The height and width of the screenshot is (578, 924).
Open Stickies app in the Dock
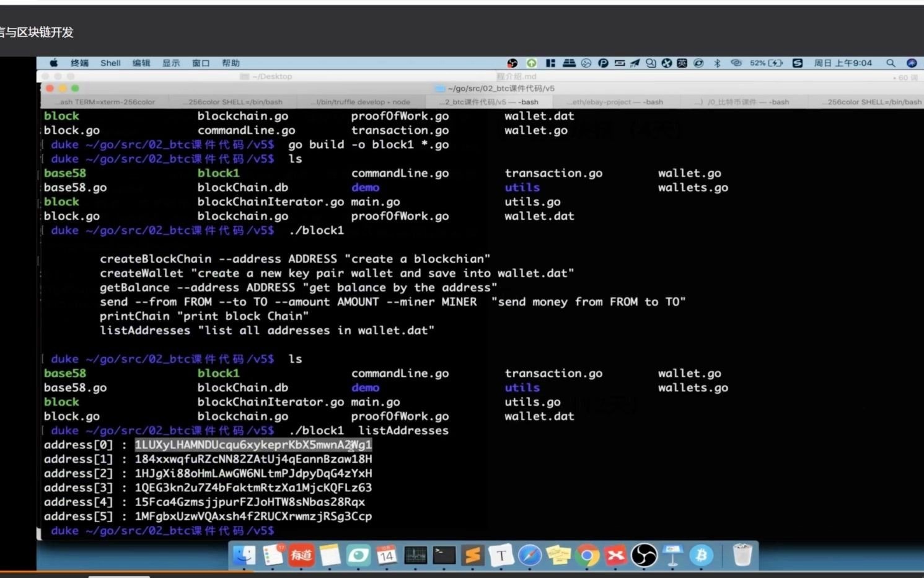pos(558,555)
